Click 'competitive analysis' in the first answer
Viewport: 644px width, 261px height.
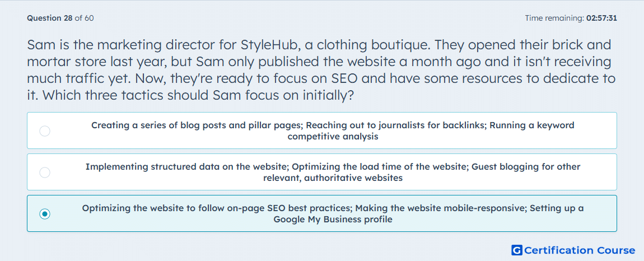pos(333,137)
